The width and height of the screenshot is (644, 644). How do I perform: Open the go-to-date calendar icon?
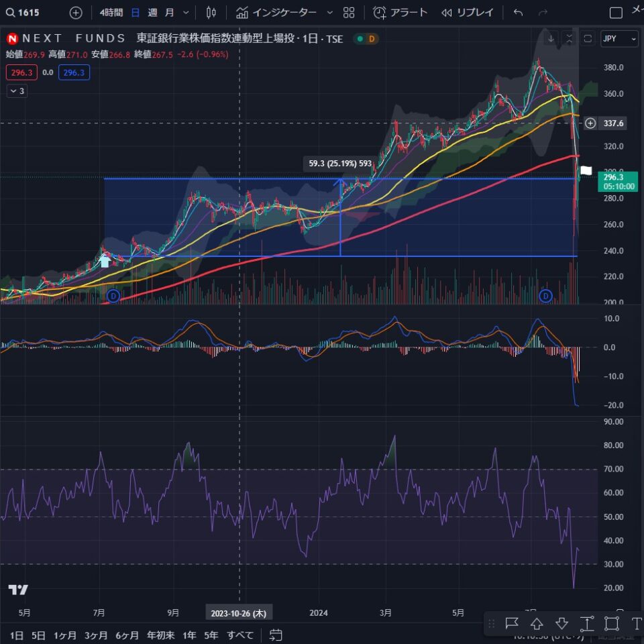(276, 635)
